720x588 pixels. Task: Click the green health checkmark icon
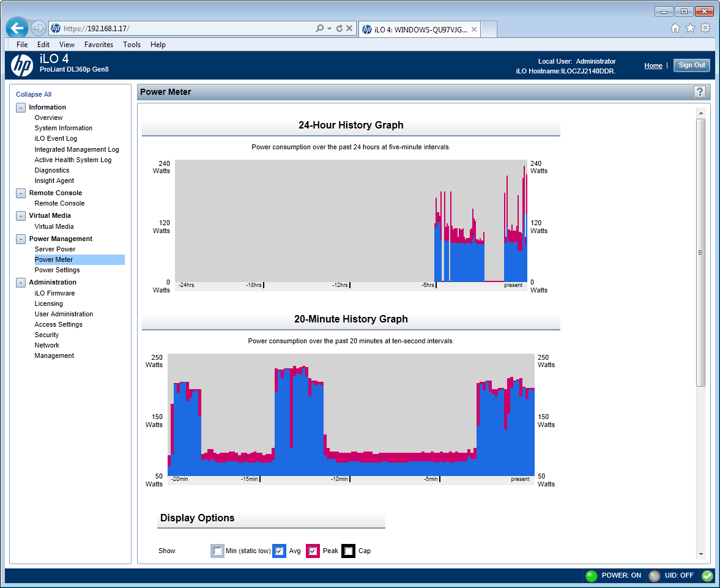[707, 576]
